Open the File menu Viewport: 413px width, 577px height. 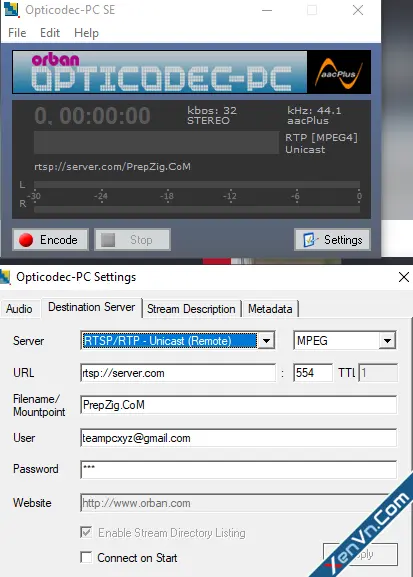[17, 33]
